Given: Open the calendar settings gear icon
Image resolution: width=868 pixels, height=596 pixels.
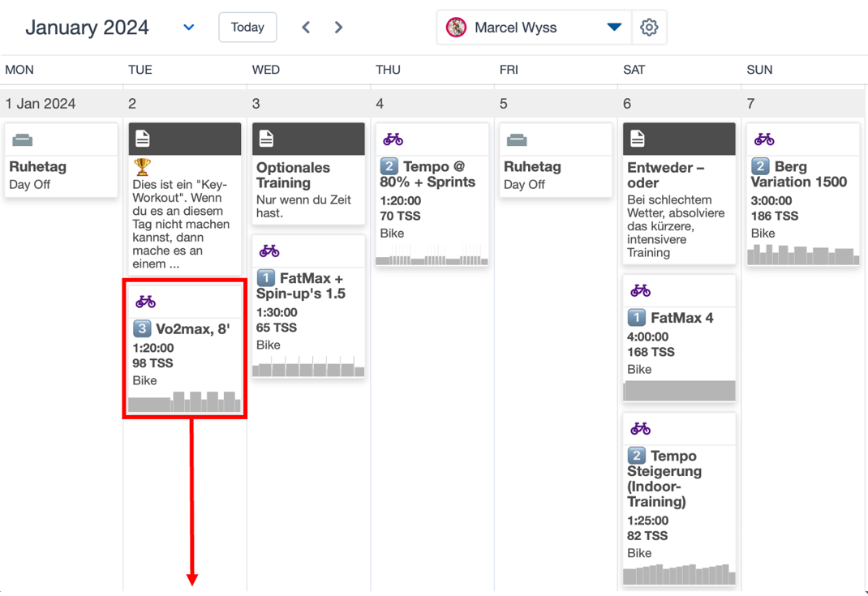Looking at the screenshot, I should (649, 28).
